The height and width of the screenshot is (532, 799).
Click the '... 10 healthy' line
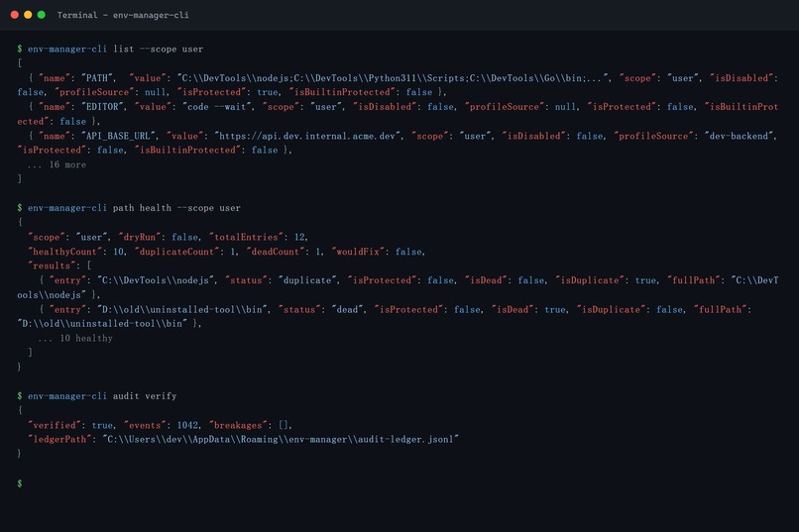click(x=75, y=339)
